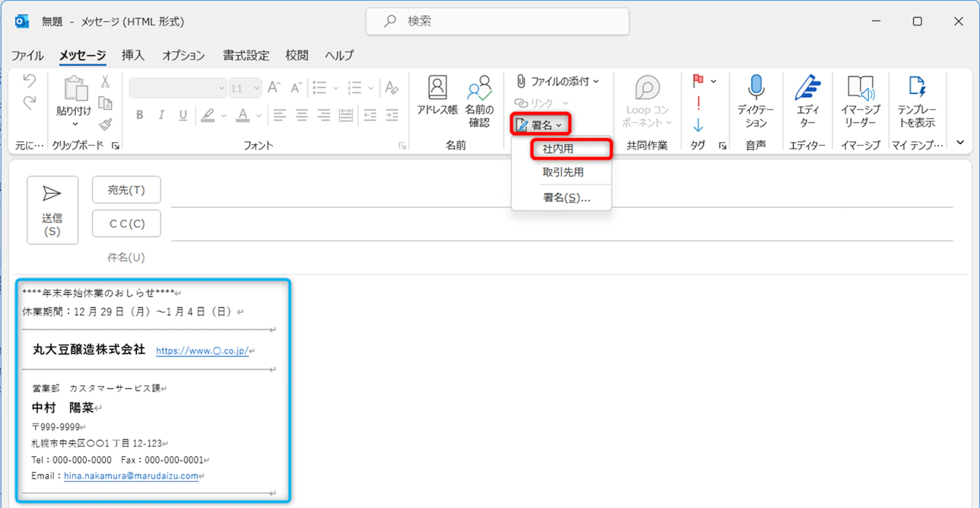Click the 検索 search box

pyautogui.click(x=498, y=21)
